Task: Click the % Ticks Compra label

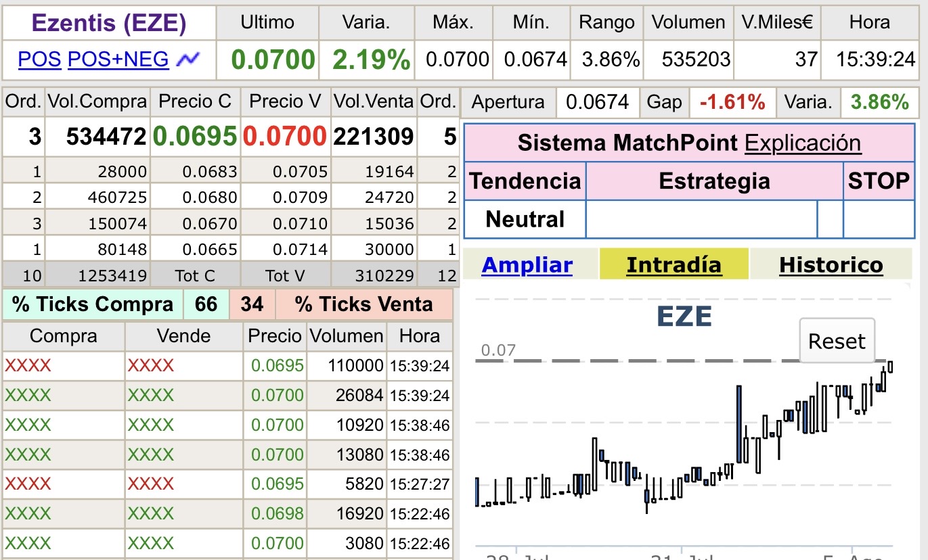Action: (93, 304)
